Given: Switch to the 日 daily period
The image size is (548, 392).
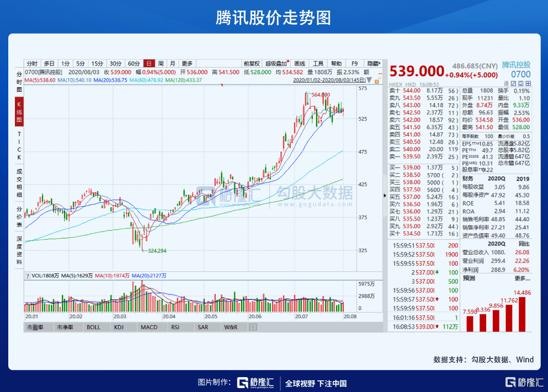Looking at the screenshot, I should click(149, 63).
